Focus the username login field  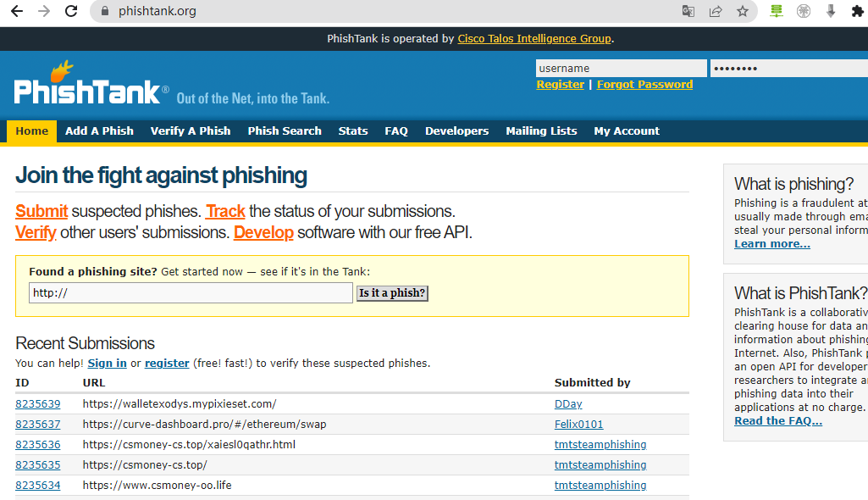coord(621,68)
